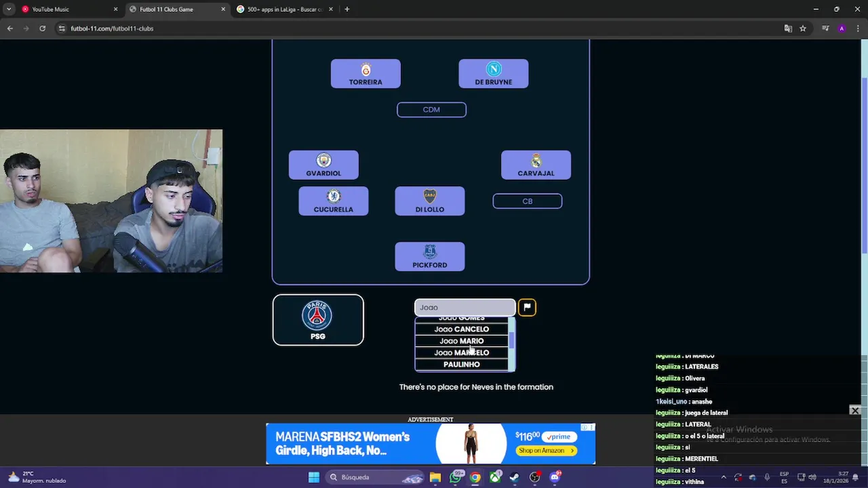
Task: Click the Shop on Amazon ad button
Action: pos(547,451)
